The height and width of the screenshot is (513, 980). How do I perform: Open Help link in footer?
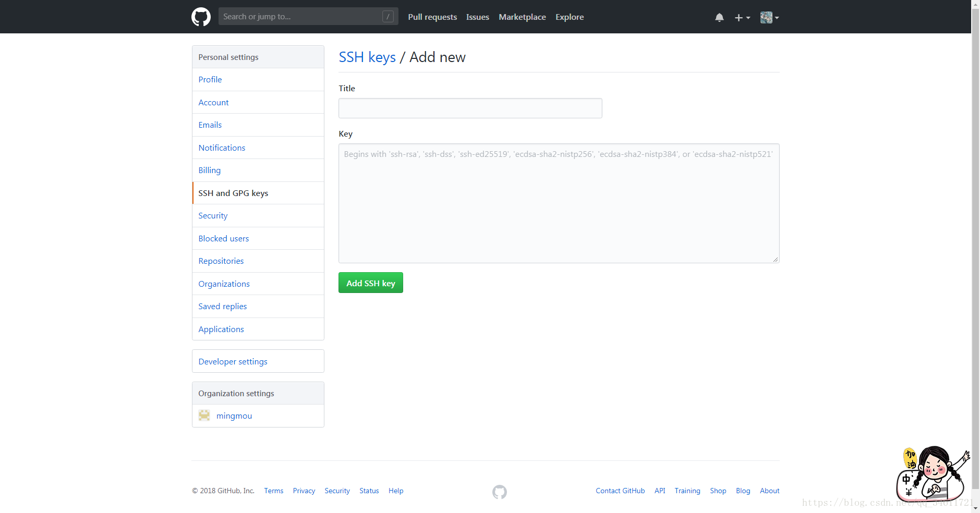396,491
